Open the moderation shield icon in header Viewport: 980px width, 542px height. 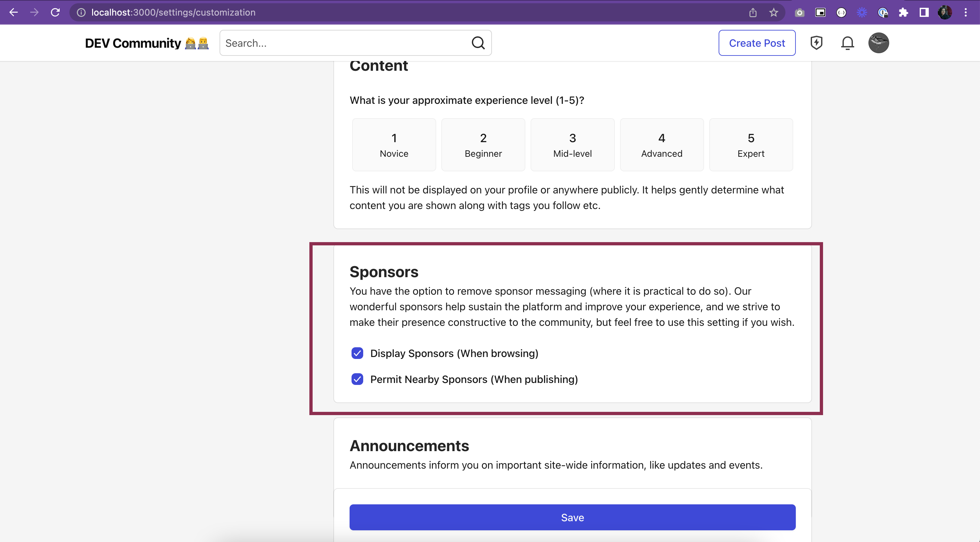[x=817, y=43]
